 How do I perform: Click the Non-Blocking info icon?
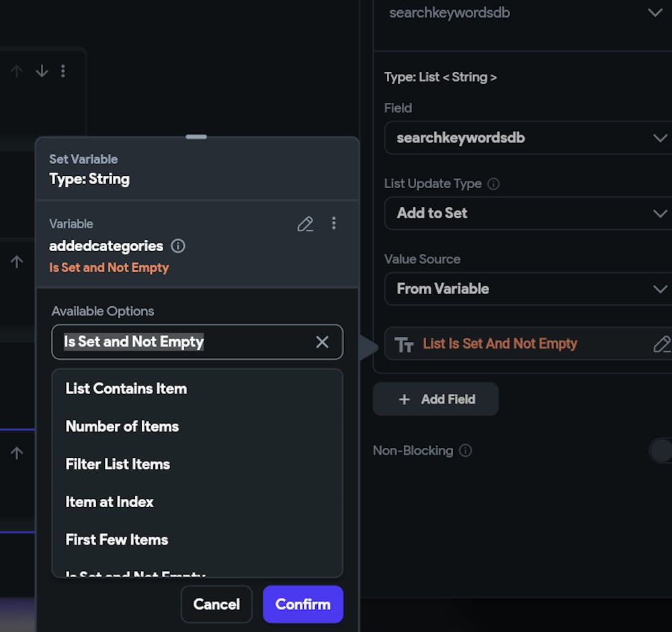(465, 451)
